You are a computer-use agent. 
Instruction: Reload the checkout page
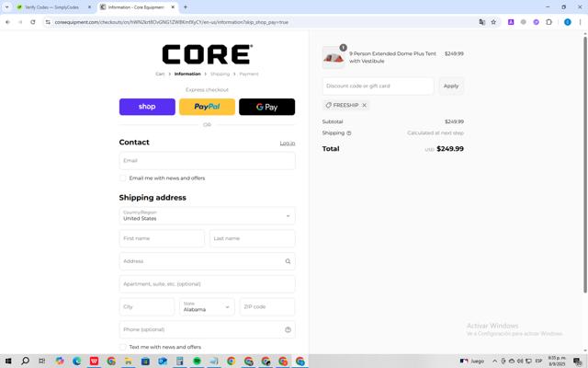[33, 22]
